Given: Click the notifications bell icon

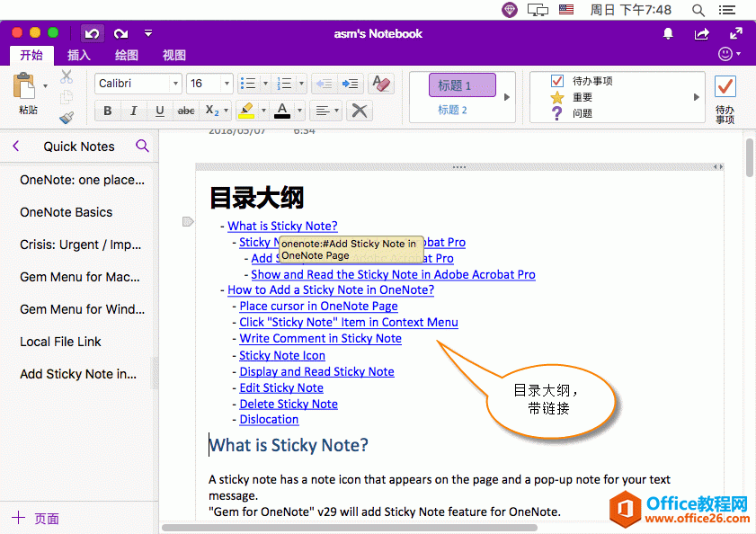Looking at the screenshot, I should (x=668, y=33).
